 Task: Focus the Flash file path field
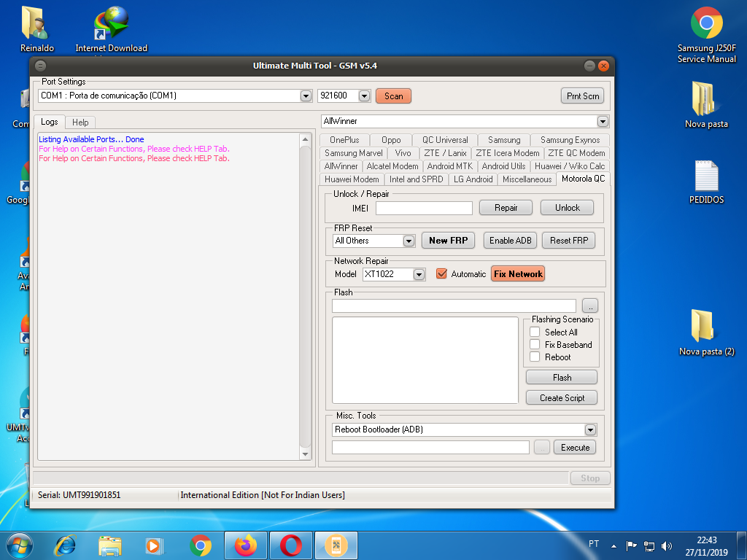pyautogui.click(x=454, y=306)
